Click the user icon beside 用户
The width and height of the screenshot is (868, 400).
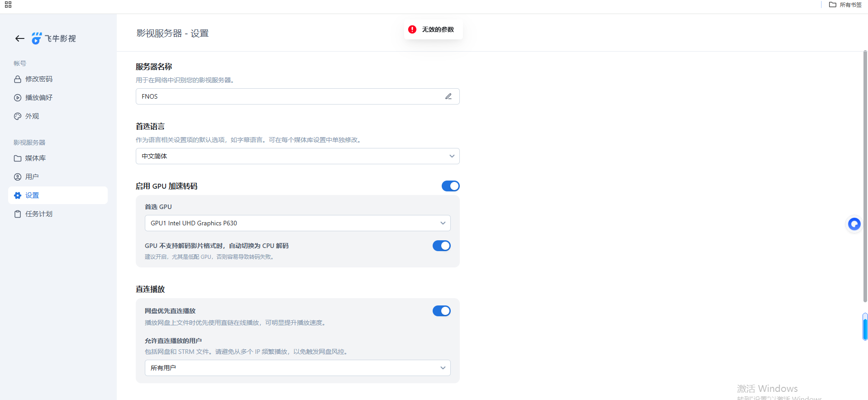click(18, 177)
